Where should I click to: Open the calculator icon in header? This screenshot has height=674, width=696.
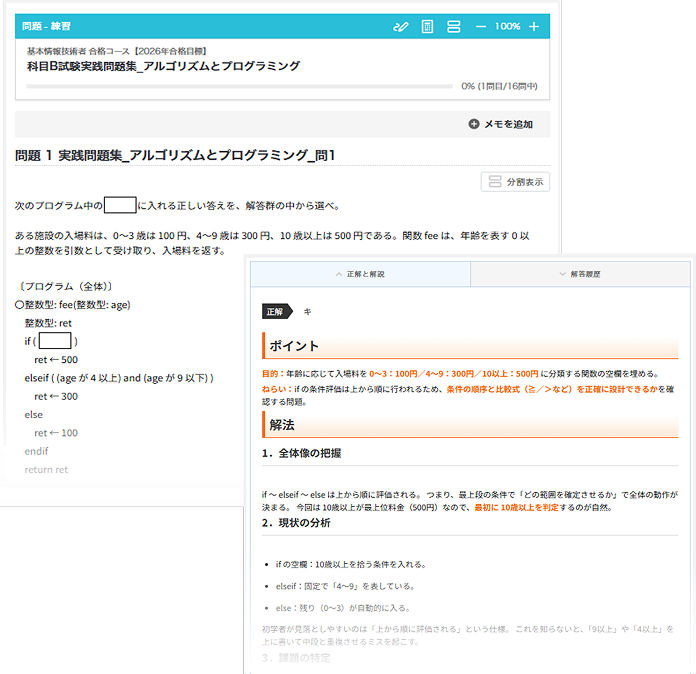(x=427, y=26)
